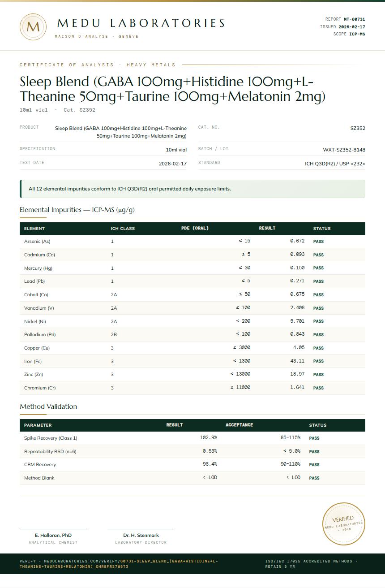This screenshot has height=588, width=385.
Task: Click Arsenic result 0.672
Action: pos(297,241)
